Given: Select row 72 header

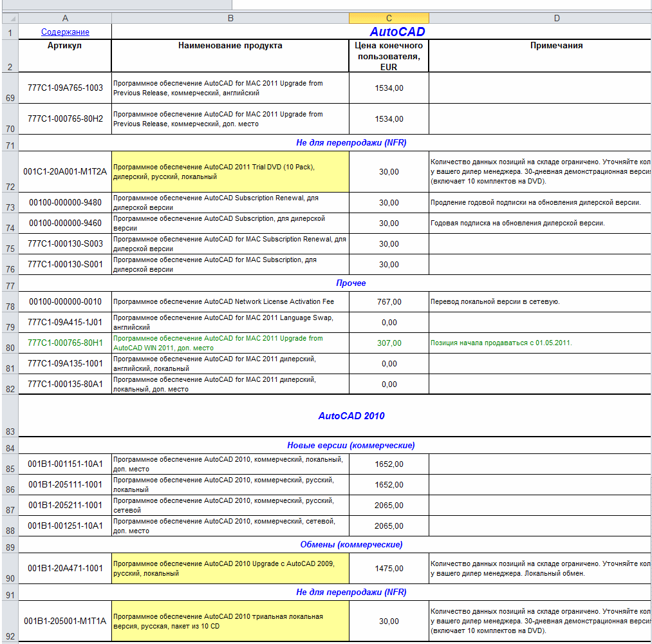Looking at the screenshot, I should pos(10,171).
